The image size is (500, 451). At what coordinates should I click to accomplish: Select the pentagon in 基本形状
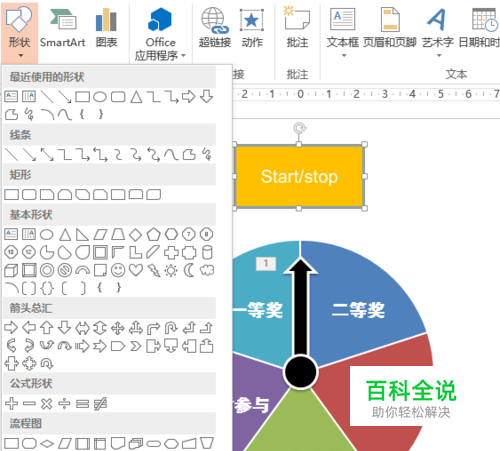tap(153, 235)
